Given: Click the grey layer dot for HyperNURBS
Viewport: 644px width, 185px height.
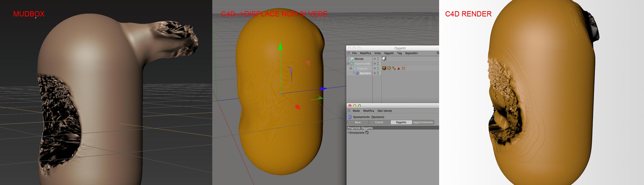Looking at the screenshot, I should (x=374, y=64).
